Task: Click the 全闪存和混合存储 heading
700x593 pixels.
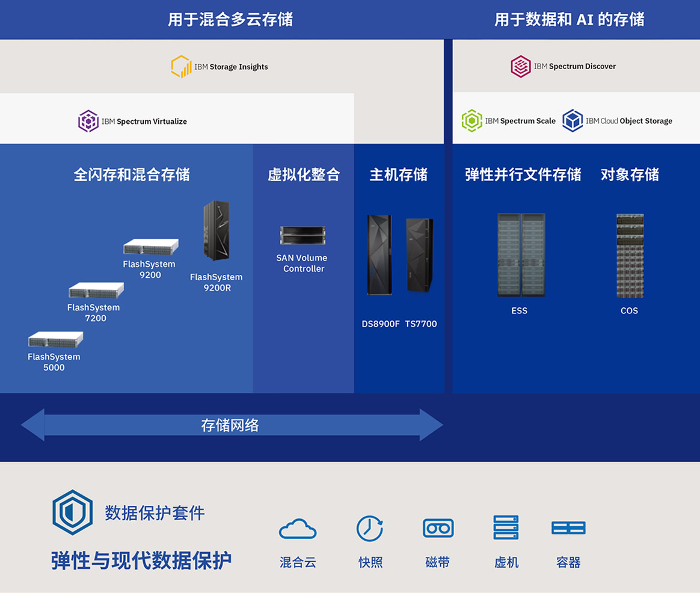Action: pos(132,174)
